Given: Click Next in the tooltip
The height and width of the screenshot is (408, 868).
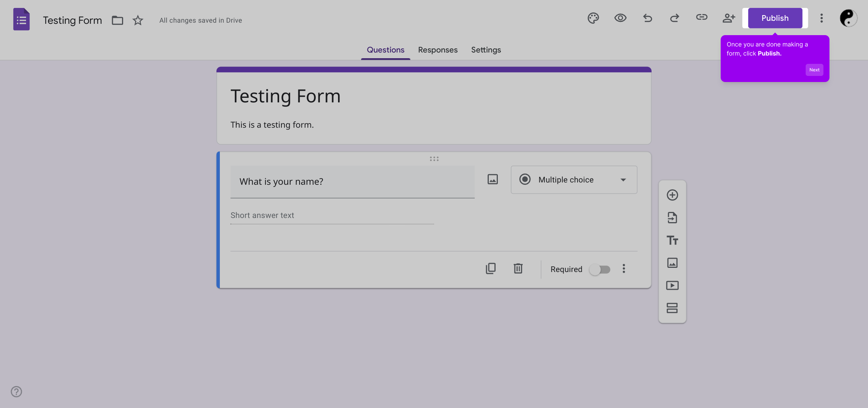Looking at the screenshot, I should click(x=814, y=70).
